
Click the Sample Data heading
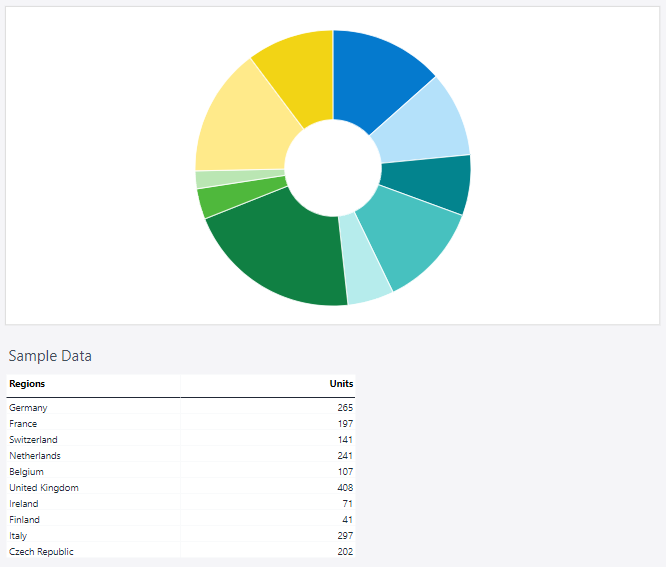point(50,356)
